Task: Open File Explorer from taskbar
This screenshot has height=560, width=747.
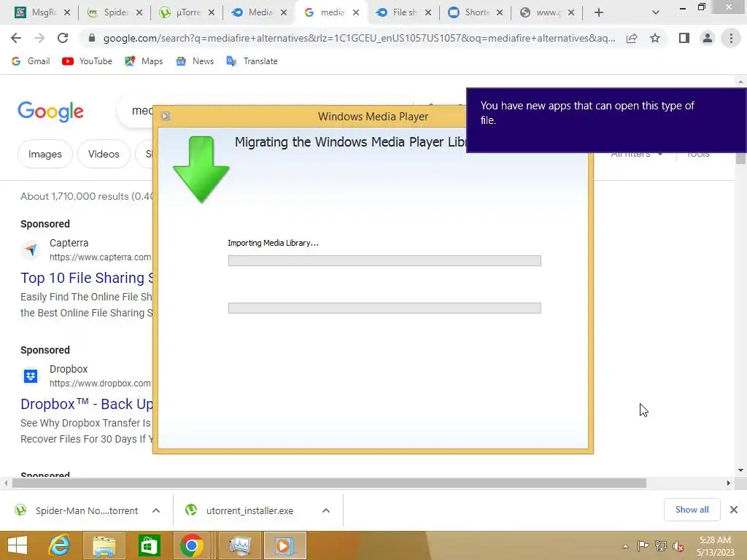Action: click(104, 545)
